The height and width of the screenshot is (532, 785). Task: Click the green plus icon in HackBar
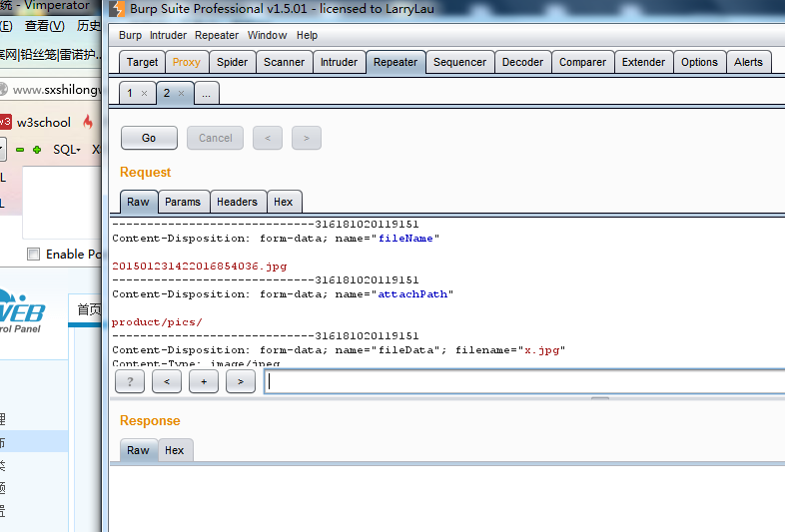pos(37,150)
